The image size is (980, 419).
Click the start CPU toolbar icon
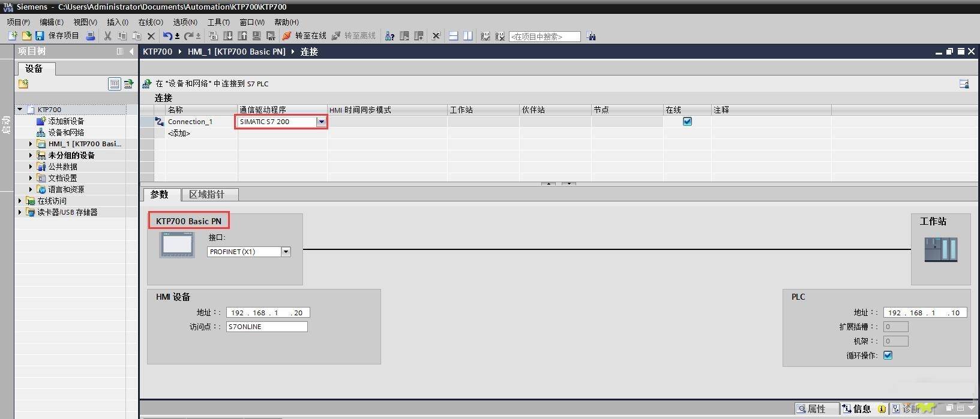[404, 36]
